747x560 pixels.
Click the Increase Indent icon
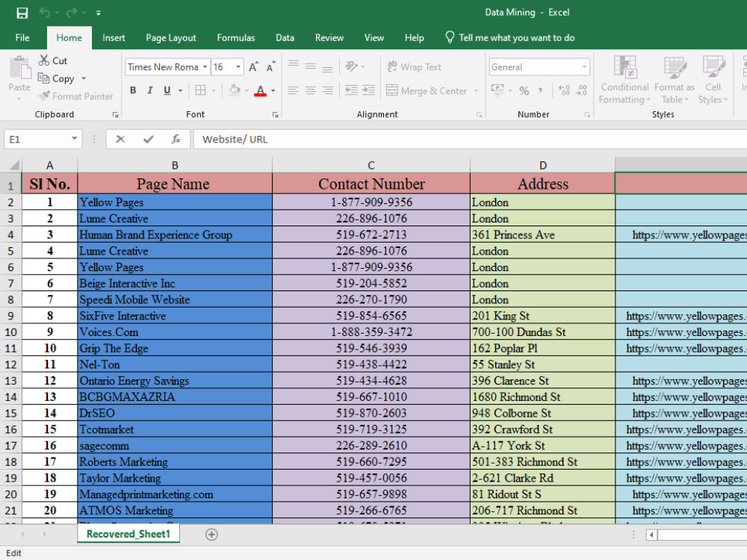[368, 90]
